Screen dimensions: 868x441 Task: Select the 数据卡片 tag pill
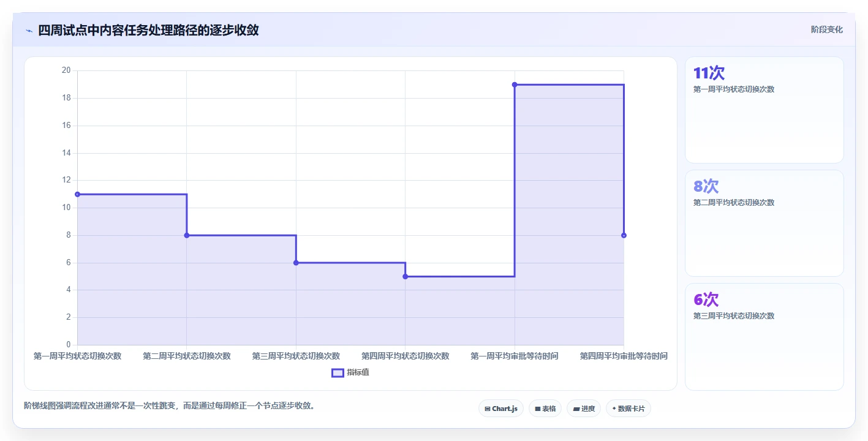(628, 409)
